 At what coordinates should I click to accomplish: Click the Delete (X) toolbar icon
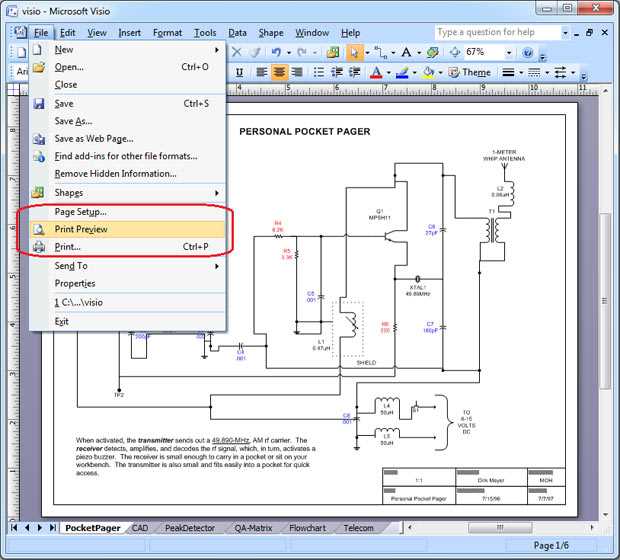(x=236, y=52)
